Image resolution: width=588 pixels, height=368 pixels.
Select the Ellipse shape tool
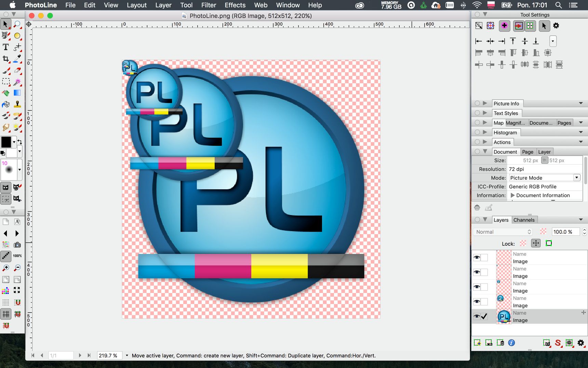click(x=17, y=36)
